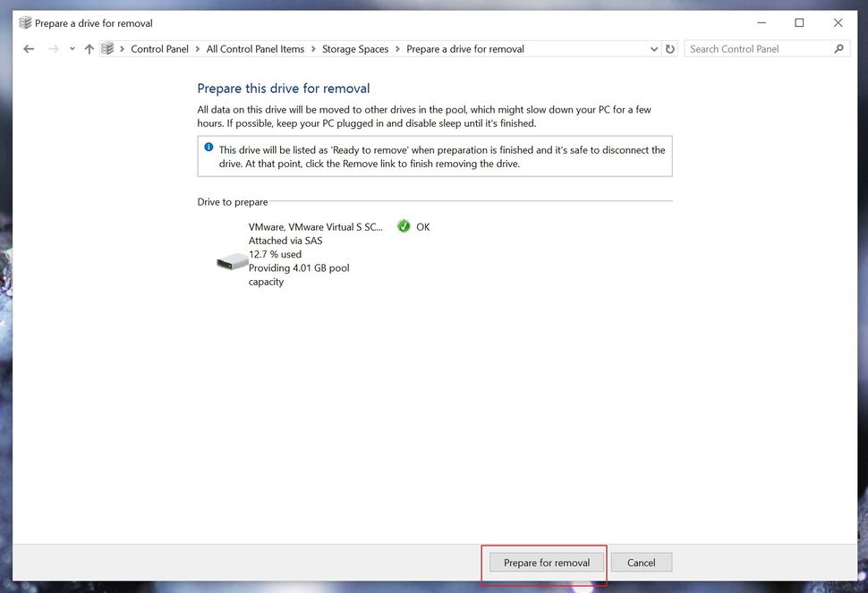
Task: Open the address bar dropdown chevron
Action: point(654,49)
